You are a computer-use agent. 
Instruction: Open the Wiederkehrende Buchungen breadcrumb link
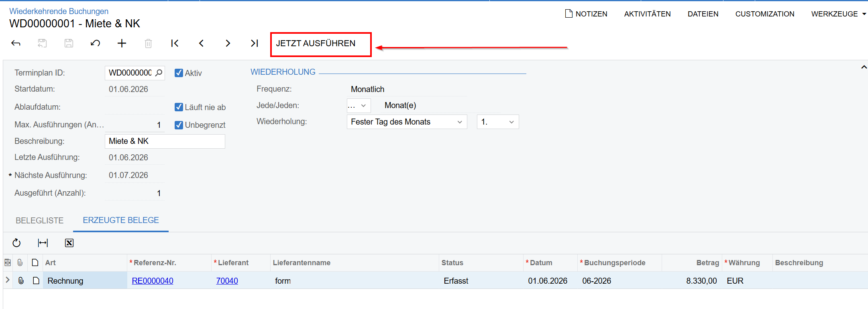(x=59, y=11)
